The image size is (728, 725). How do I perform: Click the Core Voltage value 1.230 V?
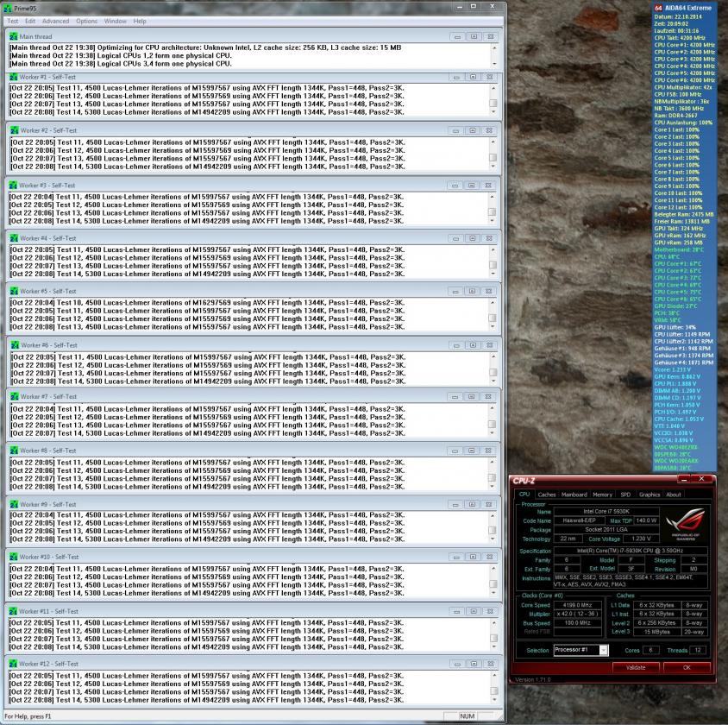(x=641, y=539)
